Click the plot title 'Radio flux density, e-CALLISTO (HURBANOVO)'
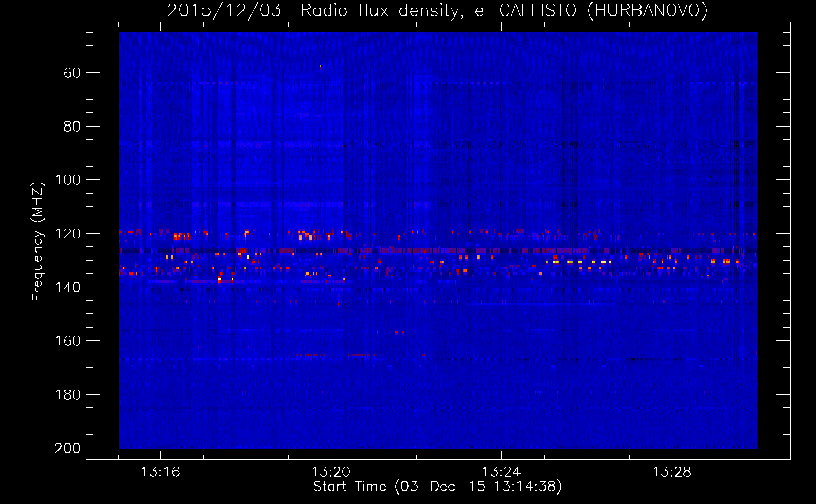Image resolution: width=816 pixels, height=504 pixels. tap(504, 10)
